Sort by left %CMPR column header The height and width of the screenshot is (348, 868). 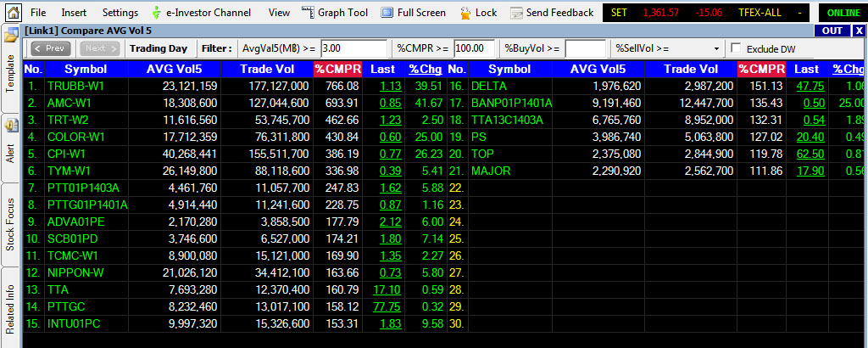click(337, 70)
